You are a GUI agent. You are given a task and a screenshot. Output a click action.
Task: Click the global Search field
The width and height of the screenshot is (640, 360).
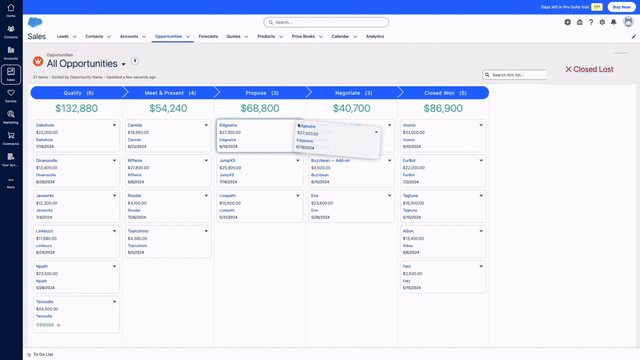326,22
